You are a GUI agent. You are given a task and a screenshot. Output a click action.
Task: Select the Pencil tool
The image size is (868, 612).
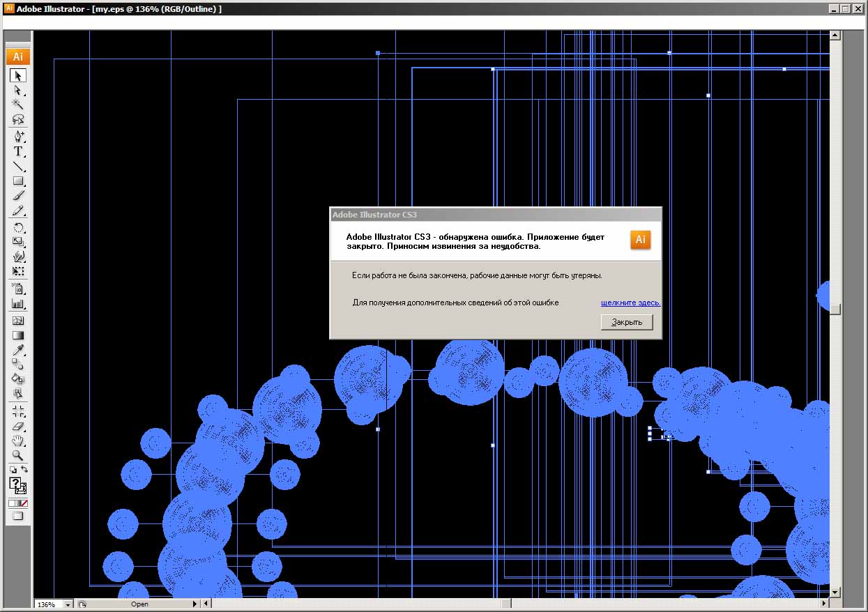18,211
